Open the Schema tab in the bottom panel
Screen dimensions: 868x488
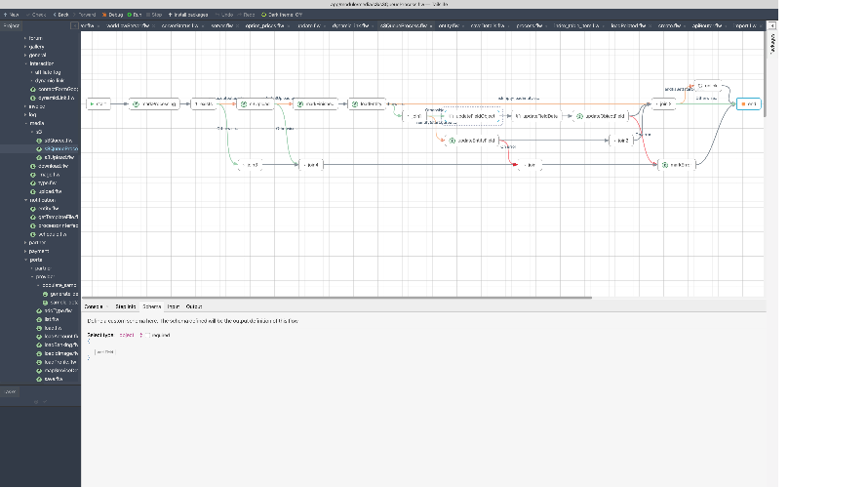(152, 306)
